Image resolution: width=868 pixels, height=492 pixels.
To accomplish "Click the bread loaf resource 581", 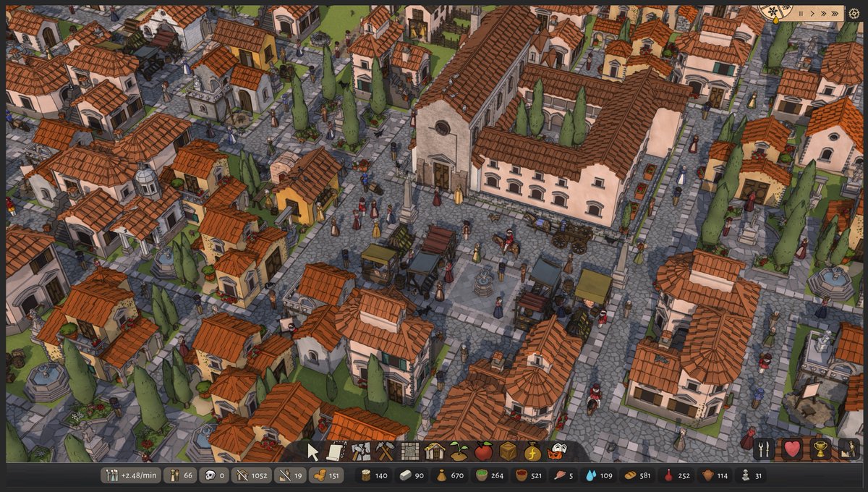I will coord(638,475).
